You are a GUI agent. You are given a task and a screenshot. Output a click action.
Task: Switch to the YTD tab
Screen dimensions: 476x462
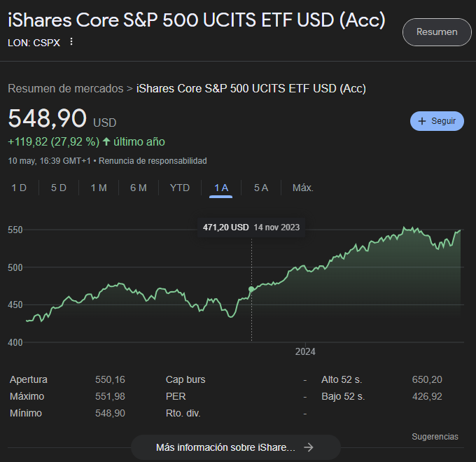[x=180, y=188]
